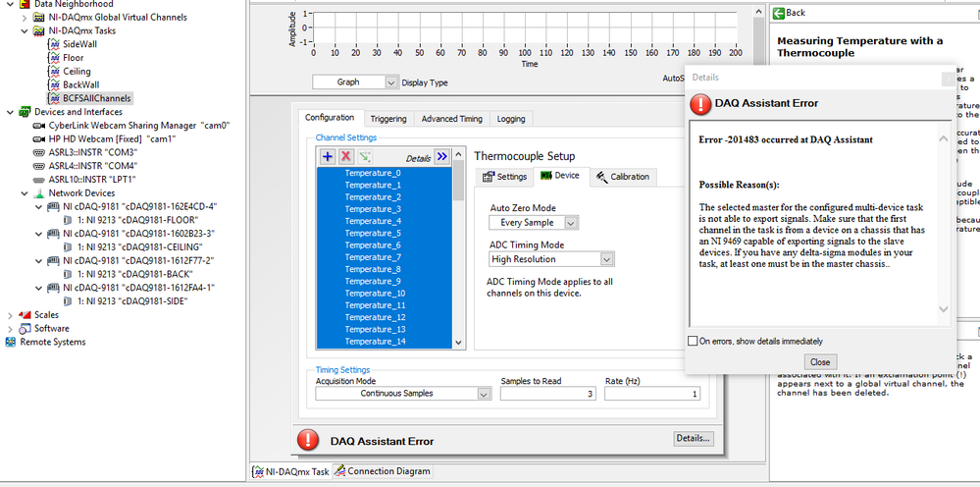This screenshot has width=980, height=487.
Task: Collapse the Network Devices node
Action: click(25, 193)
